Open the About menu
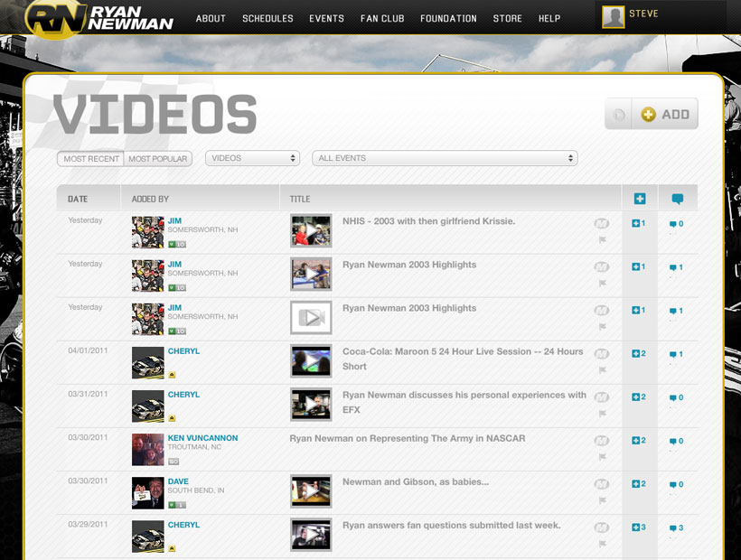741x560 pixels. [x=211, y=18]
